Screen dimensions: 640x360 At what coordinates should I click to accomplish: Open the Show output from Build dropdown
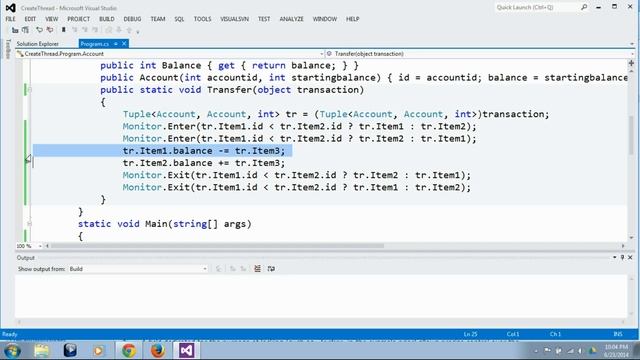[138, 269]
